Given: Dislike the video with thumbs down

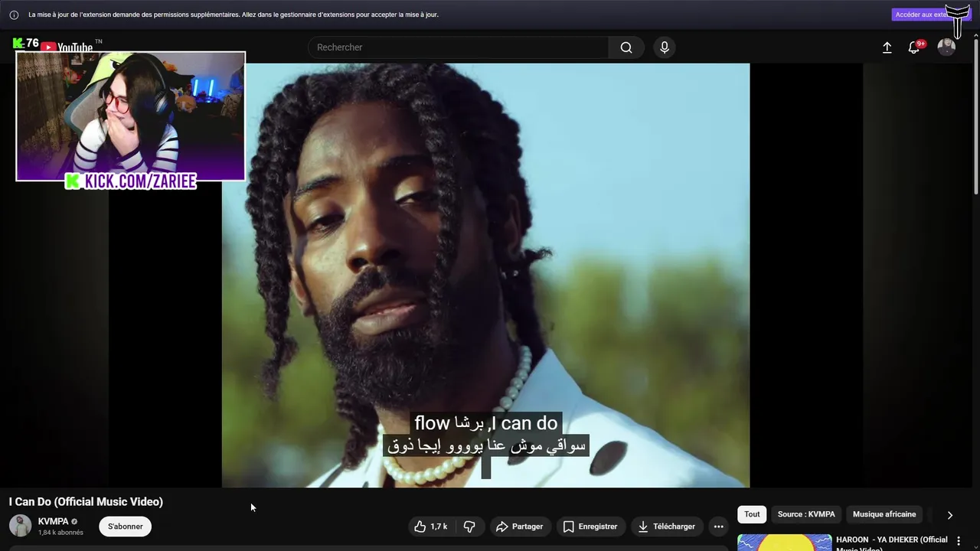Looking at the screenshot, I should coord(469,527).
